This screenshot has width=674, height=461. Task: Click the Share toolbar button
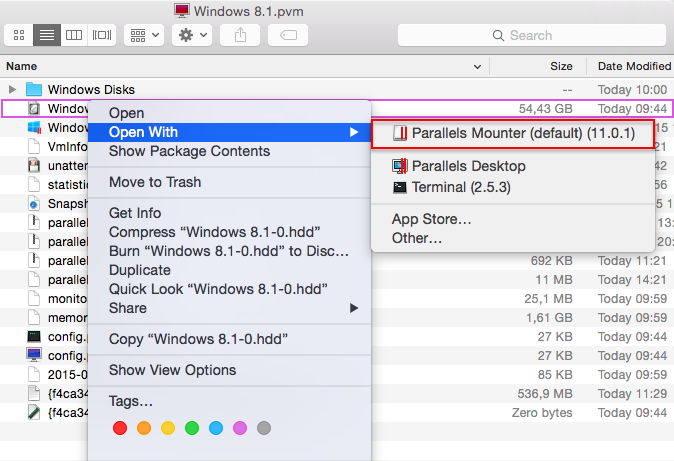coord(240,35)
